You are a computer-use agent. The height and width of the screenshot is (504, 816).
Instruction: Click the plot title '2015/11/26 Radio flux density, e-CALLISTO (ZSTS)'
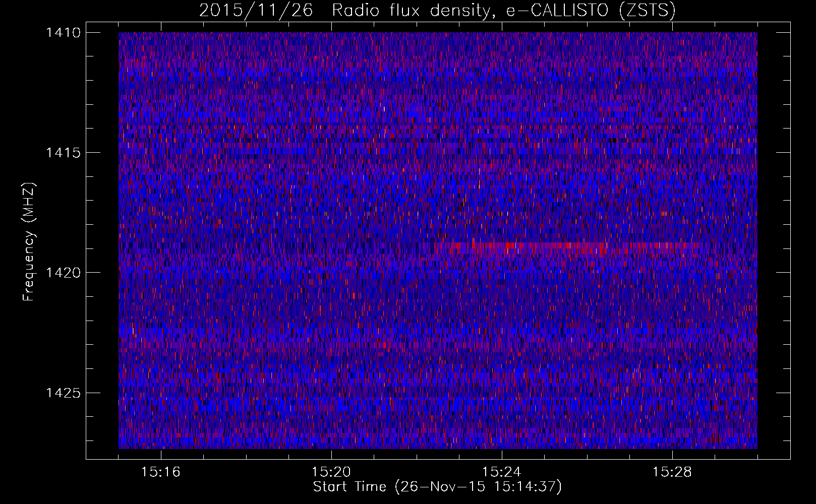pyautogui.click(x=437, y=11)
